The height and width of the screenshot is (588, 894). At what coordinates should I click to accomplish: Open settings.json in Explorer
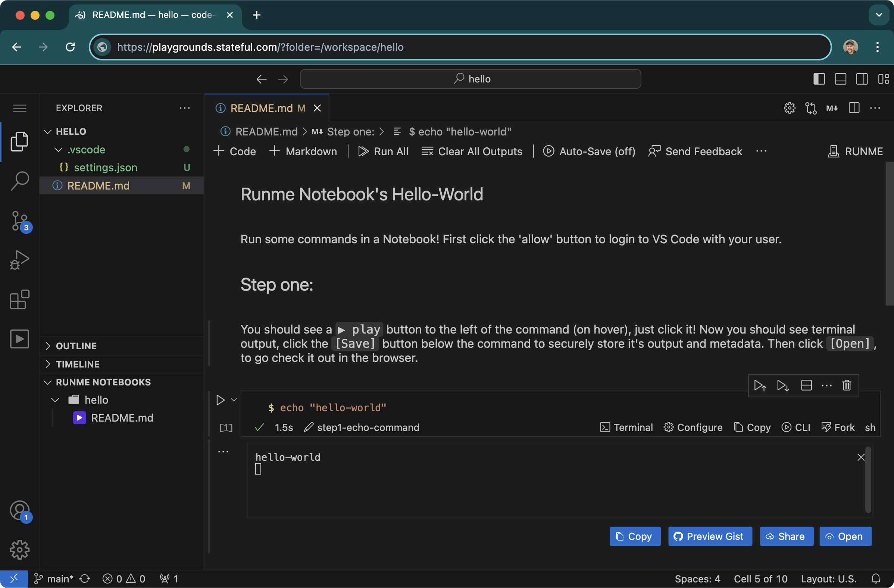(121, 168)
